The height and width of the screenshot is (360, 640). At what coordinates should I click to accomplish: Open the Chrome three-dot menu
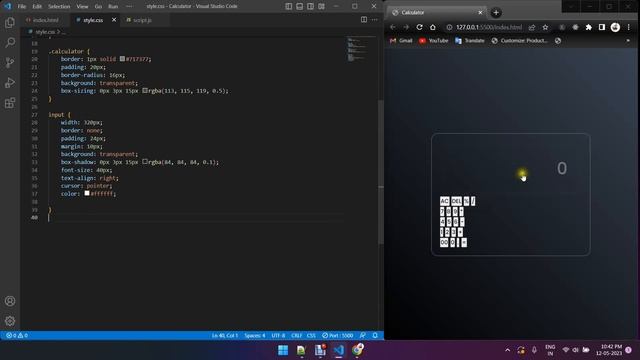point(629,27)
